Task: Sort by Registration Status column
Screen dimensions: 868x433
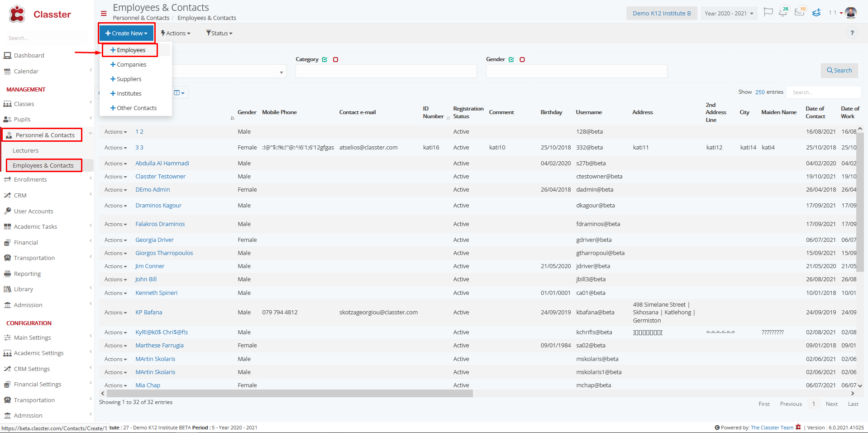Action: pyautogui.click(x=468, y=112)
